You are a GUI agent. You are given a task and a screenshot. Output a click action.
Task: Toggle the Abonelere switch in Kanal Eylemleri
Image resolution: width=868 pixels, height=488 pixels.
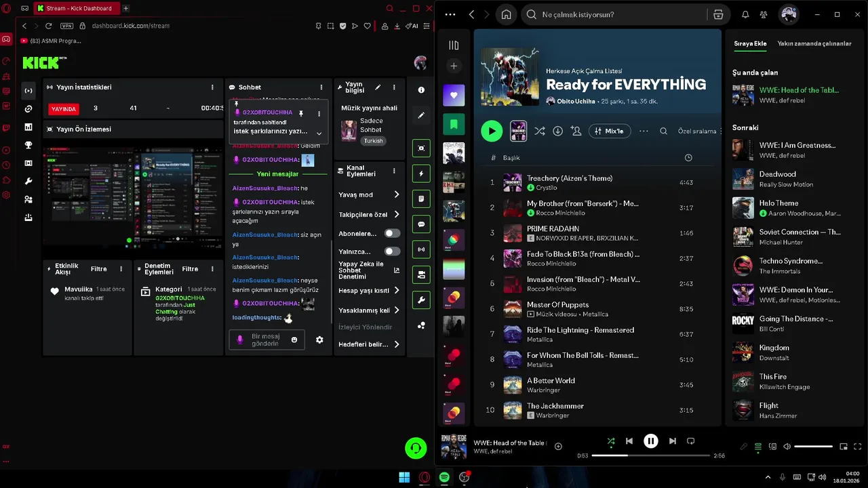coord(392,233)
